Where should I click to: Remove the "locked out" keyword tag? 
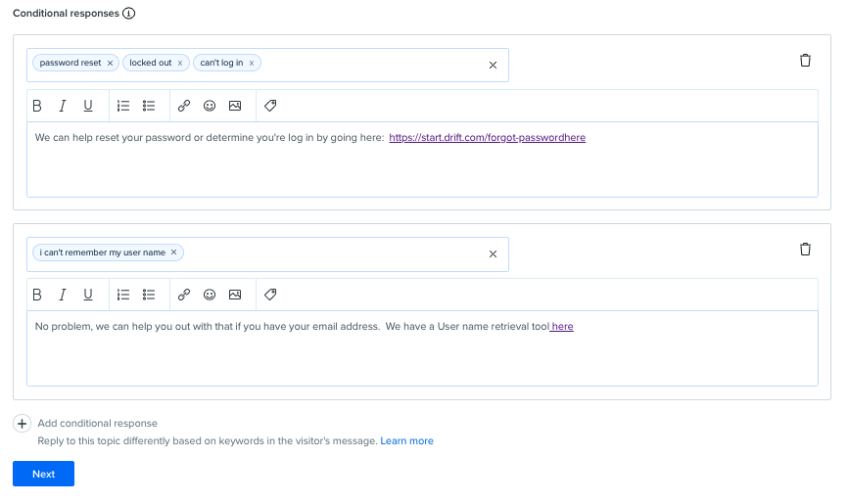click(x=180, y=64)
